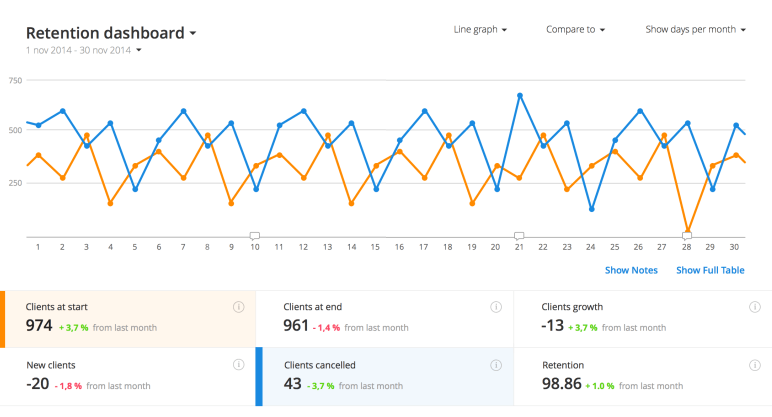This screenshot has height=417, width=772.
Task: Open info icon for Clients at start
Action: pos(238,307)
